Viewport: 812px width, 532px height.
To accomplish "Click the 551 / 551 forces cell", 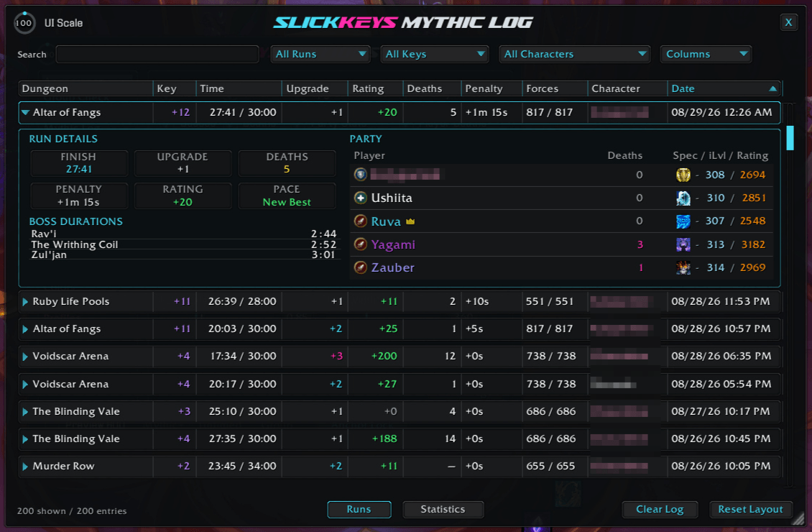I will point(550,301).
